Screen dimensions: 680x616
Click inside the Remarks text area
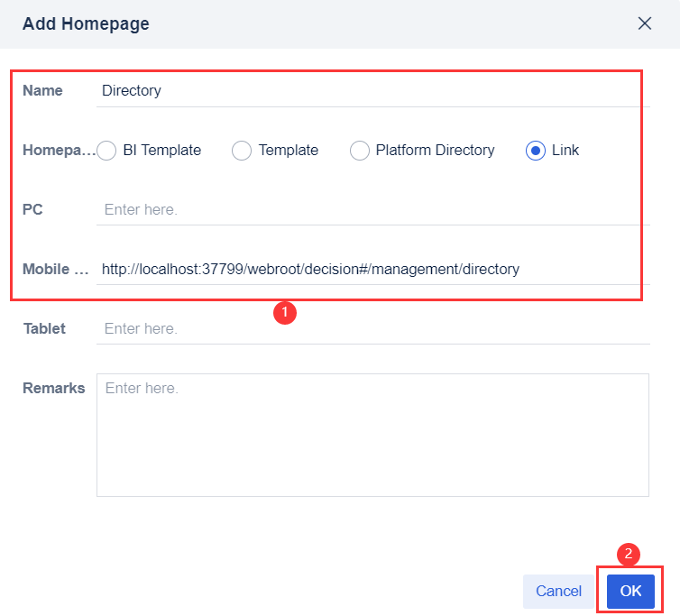click(373, 435)
